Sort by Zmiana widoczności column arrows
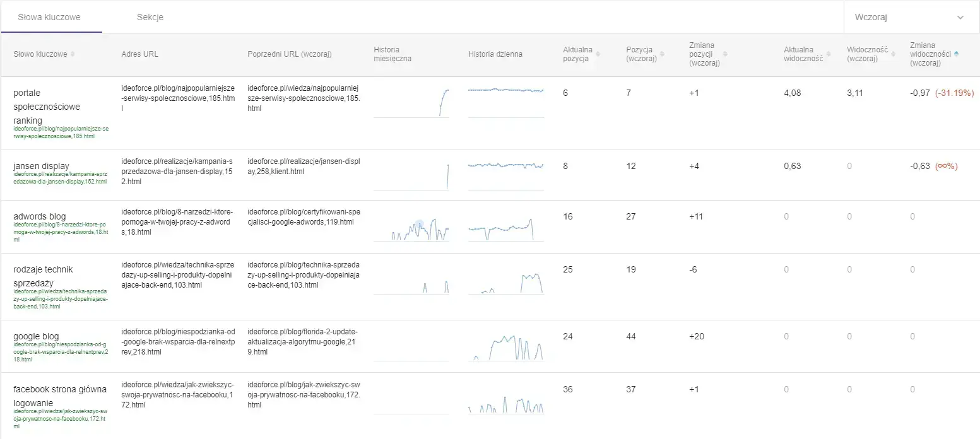 pos(957,54)
